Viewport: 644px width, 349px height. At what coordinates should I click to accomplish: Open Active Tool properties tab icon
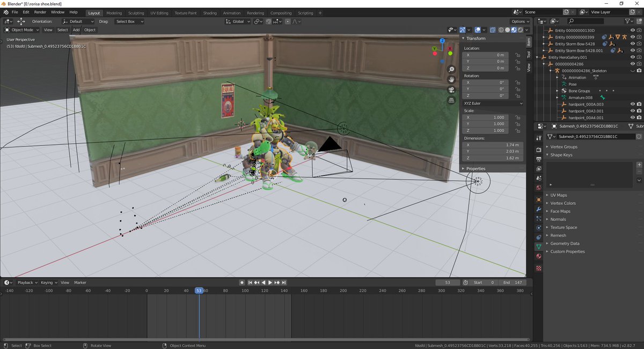tap(539, 138)
